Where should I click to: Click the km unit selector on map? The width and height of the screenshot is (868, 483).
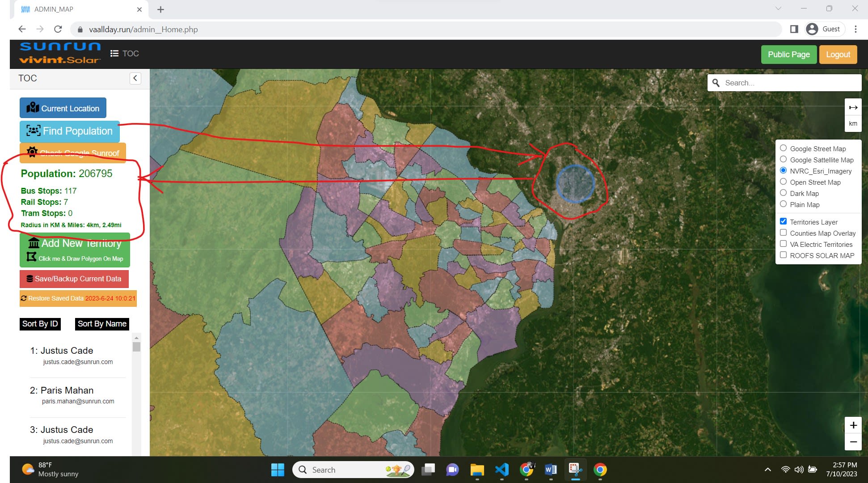(x=853, y=123)
